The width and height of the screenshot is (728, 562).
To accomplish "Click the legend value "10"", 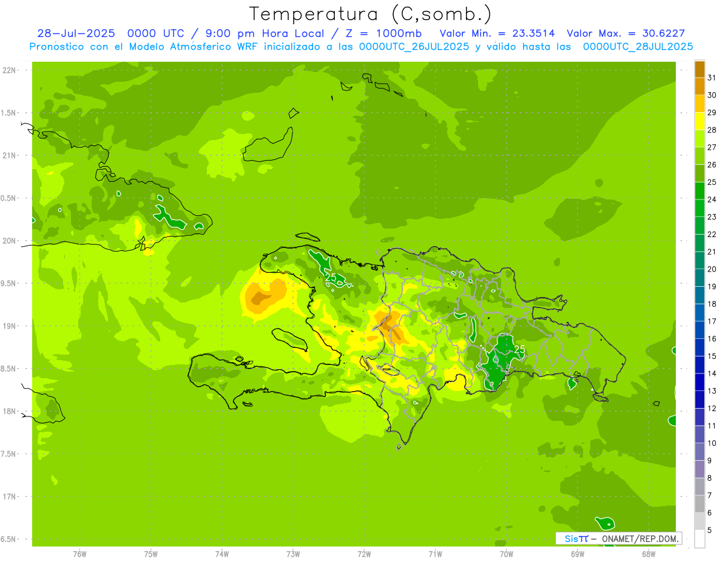I will click(712, 443).
